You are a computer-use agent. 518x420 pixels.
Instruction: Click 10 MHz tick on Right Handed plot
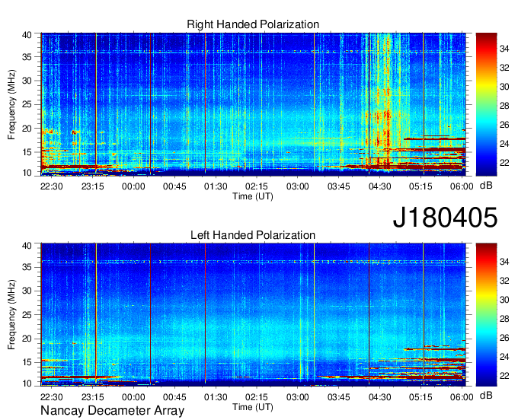[x=27, y=173]
